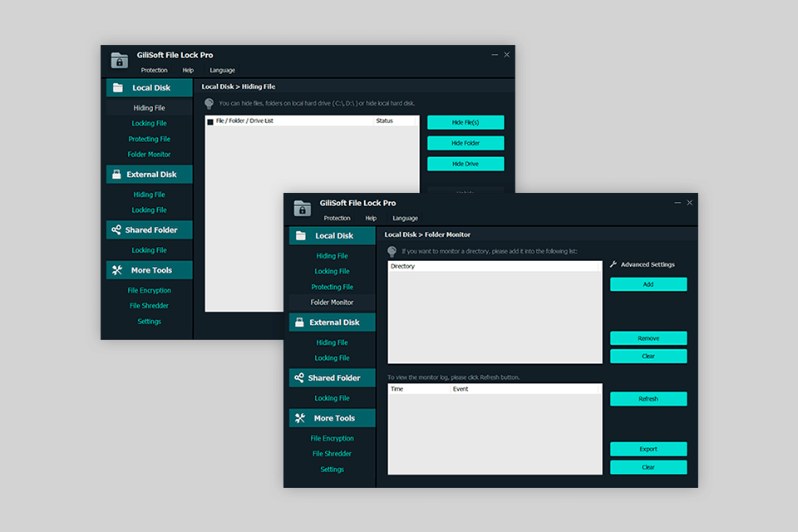Click Local Disk folder icon in back window
798x532 pixels.
[x=118, y=87]
